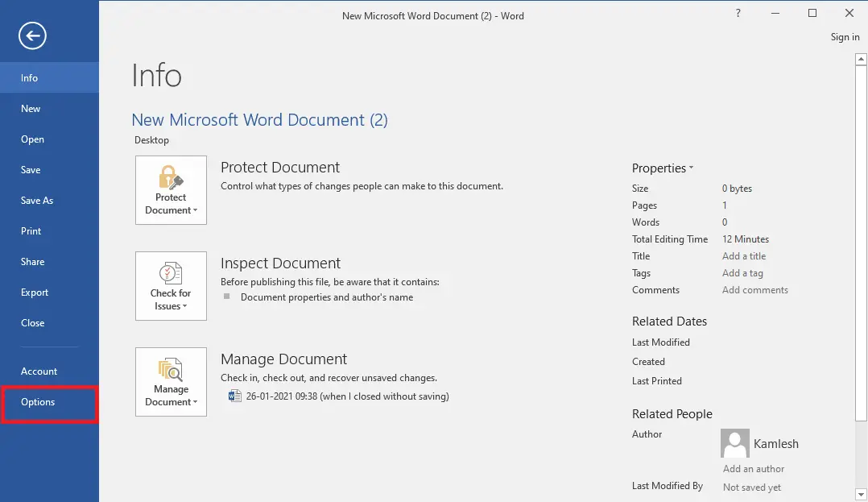Select Save As in the sidebar
868x502 pixels.
tap(49, 200)
